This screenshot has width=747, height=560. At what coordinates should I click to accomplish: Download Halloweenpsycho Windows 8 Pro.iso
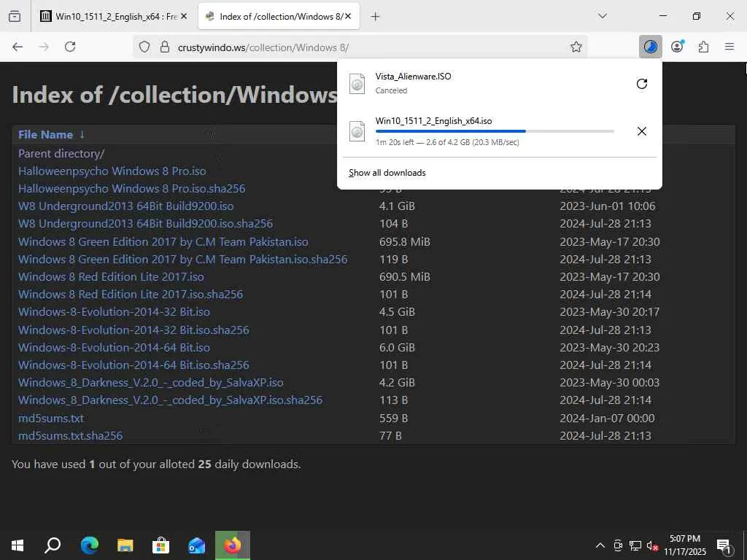(112, 171)
